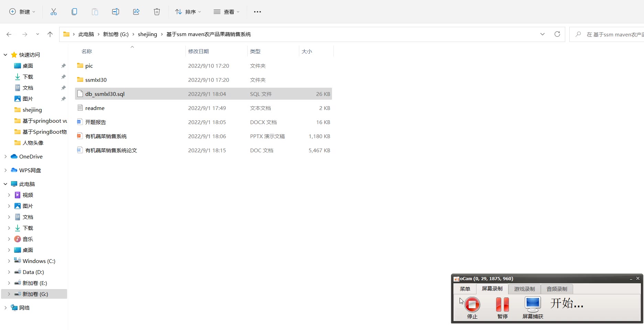
Task: Go forward with the right arrow
Action: pos(24,34)
